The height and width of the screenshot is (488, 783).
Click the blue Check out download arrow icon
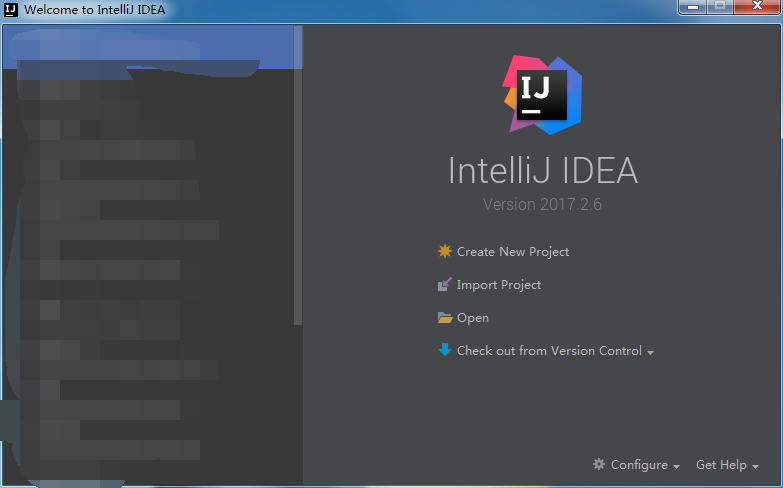click(x=444, y=350)
